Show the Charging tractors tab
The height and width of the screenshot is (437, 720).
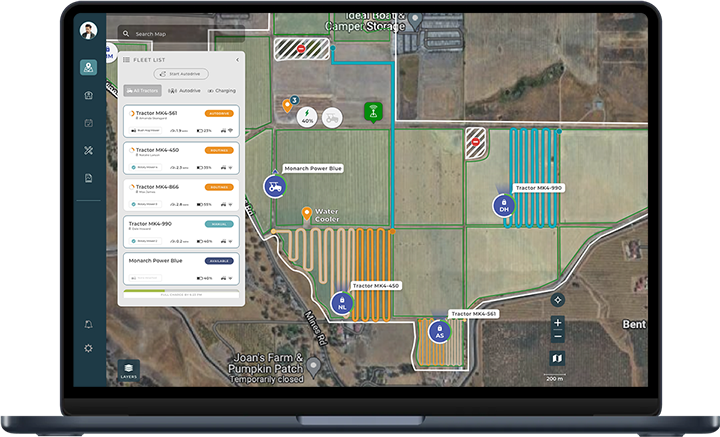tap(220, 90)
